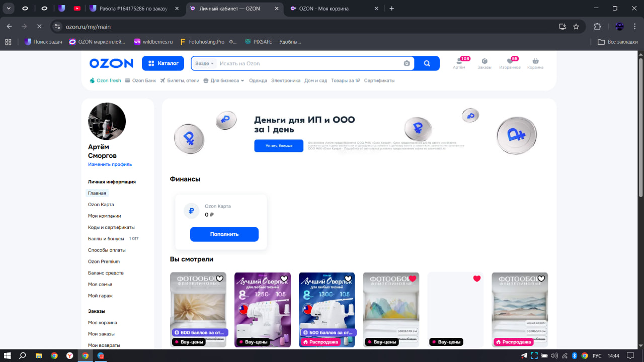Open the bookmarks bar apps grid icon
Screen dimensions: 644x362
pyautogui.click(x=8, y=42)
